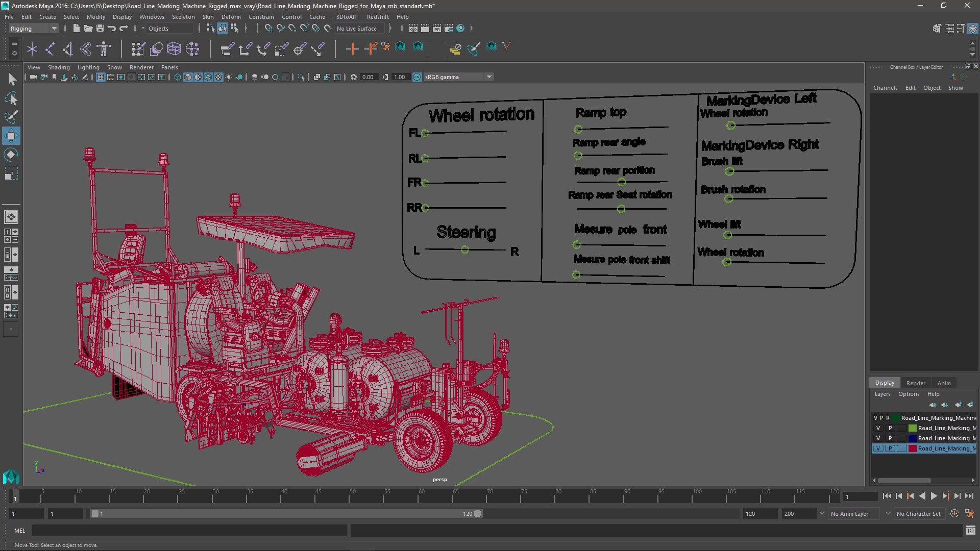980x551 pixels.
Task: Create new empty display layer
Action: 958,405
